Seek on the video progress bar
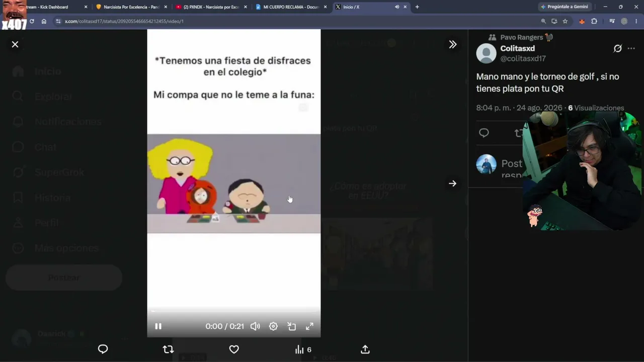The height and width of the screenshot is (362, 644). [x=234, y=311]
